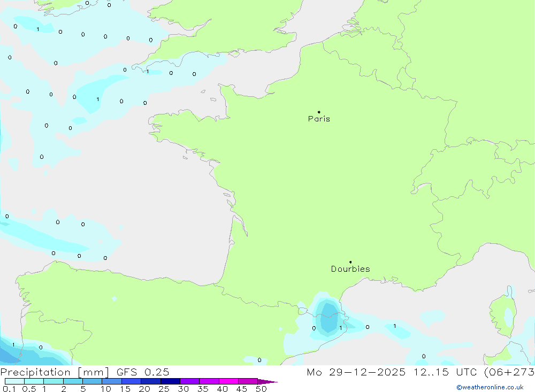Click the '50' legend scale label
Viewport: 535px width, 392px height.
pos(262,389)
